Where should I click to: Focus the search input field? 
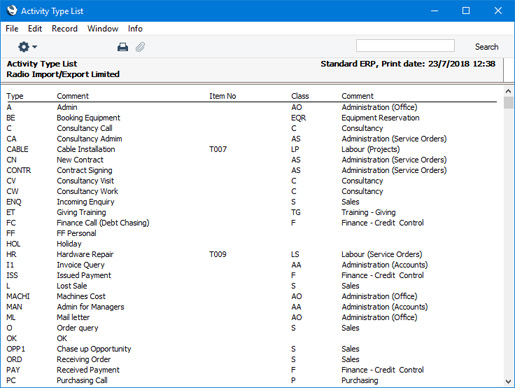tap(405, 46)
